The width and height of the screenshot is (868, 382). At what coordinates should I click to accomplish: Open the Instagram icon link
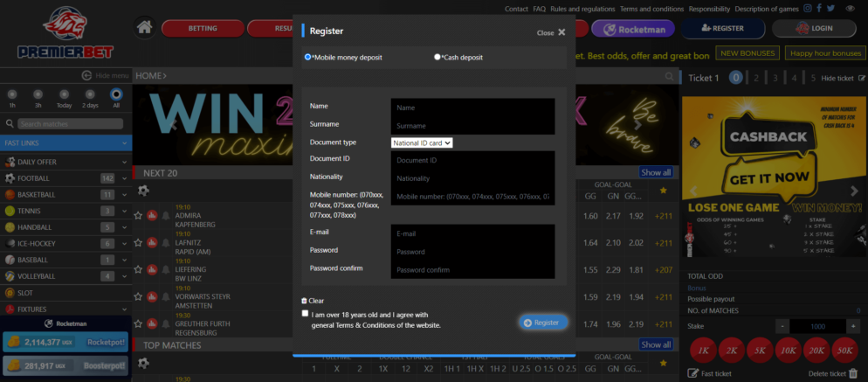coord(808,8)
